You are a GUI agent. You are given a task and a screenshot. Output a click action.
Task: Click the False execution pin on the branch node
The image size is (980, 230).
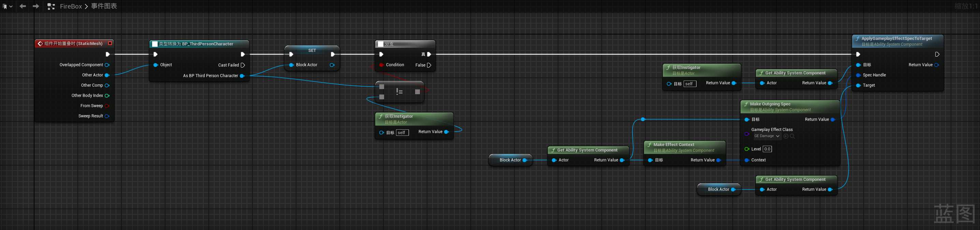[x=429, y=65]
